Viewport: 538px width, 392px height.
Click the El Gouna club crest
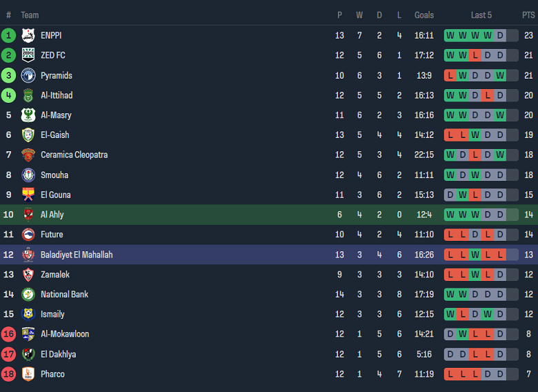point(28,195)
